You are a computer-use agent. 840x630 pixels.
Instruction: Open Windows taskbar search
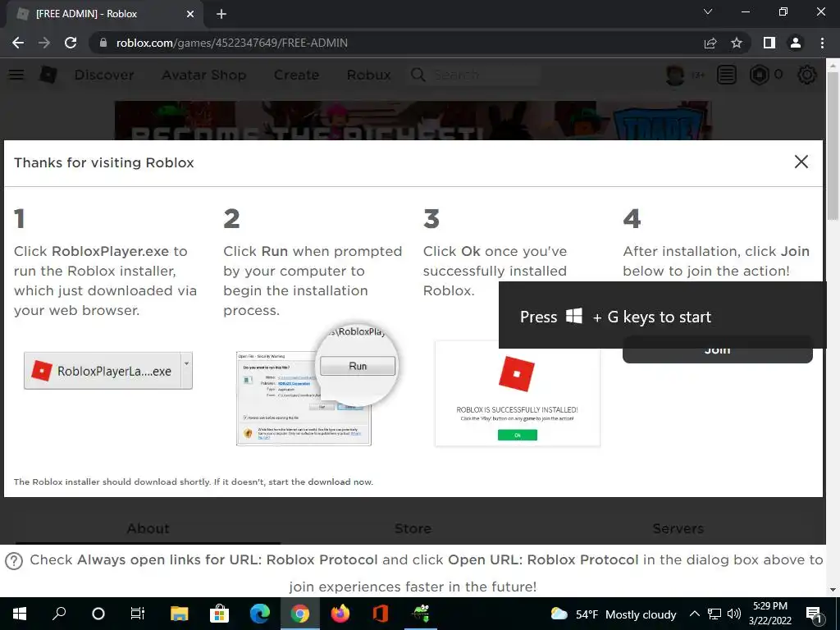tap(59, 614)
